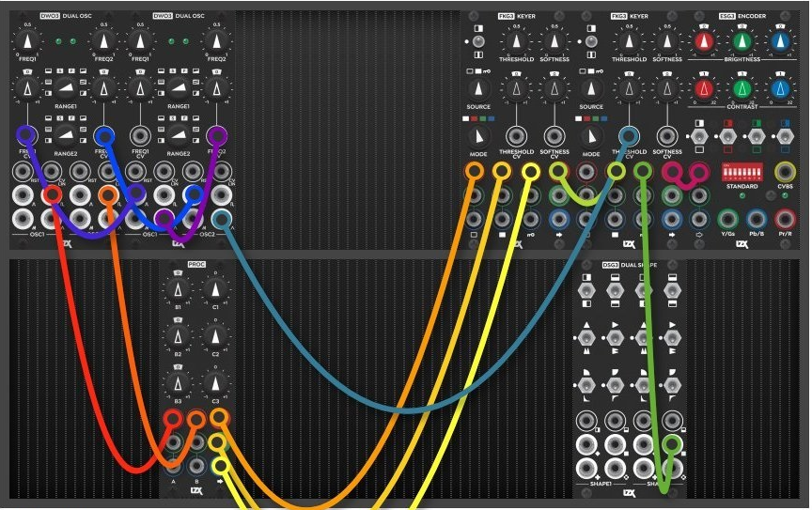Click THRESHOLD CV jack on the first Keyer
The width and height of the screenshot is (812, 510).
pyautogui.click(x=516, y=137)
